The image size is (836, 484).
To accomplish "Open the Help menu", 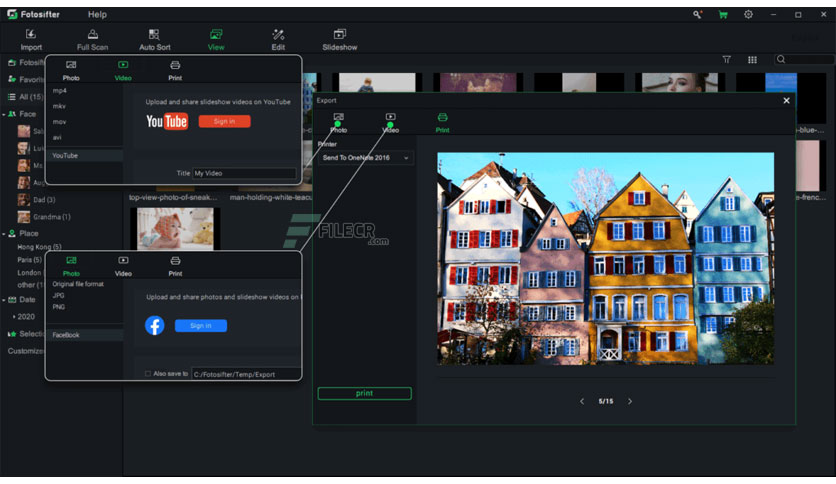I will click(x=97, y=14).
